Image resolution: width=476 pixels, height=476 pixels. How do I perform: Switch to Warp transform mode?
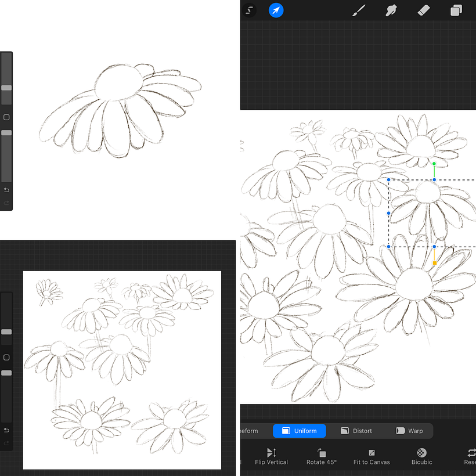(409, 431)
